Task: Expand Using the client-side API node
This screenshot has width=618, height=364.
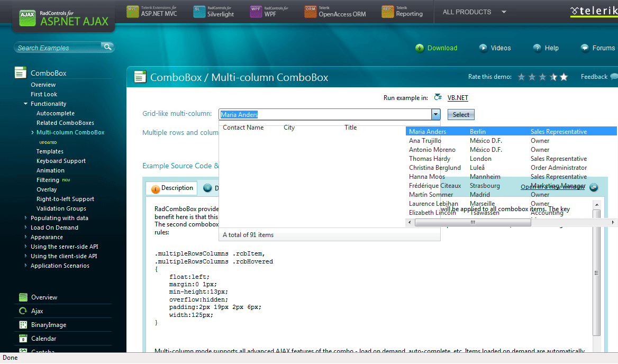Action: point(25,256)
